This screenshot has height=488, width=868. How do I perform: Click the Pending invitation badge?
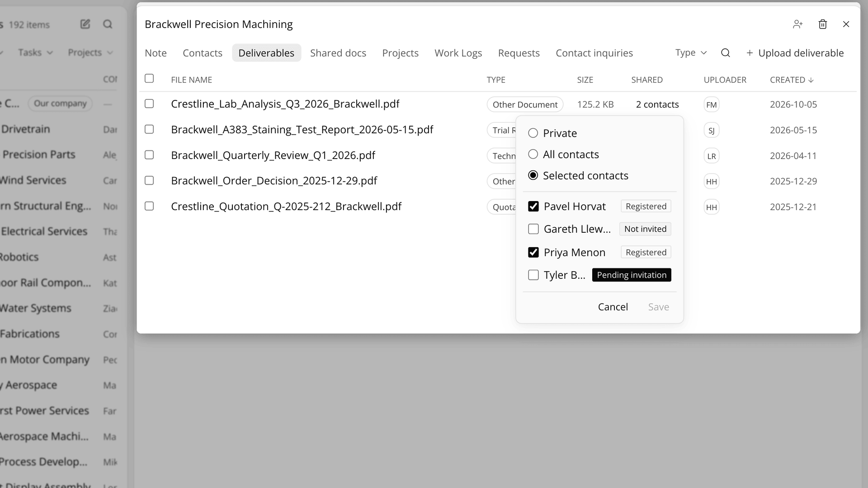[632, 275]
